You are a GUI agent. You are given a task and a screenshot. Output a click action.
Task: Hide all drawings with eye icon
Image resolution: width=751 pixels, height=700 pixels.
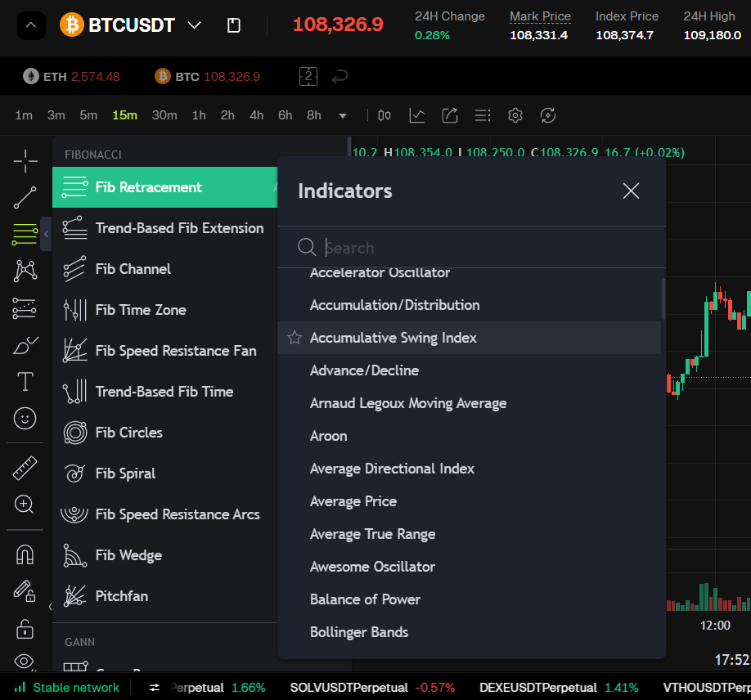click(24, 662)
